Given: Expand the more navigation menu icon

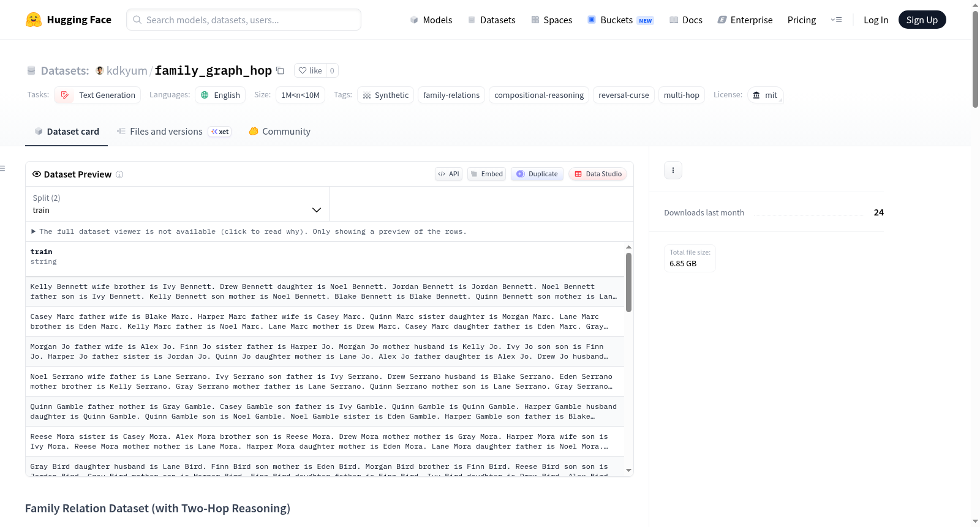Looking at the screenshot, I should [x=836, y=20].
